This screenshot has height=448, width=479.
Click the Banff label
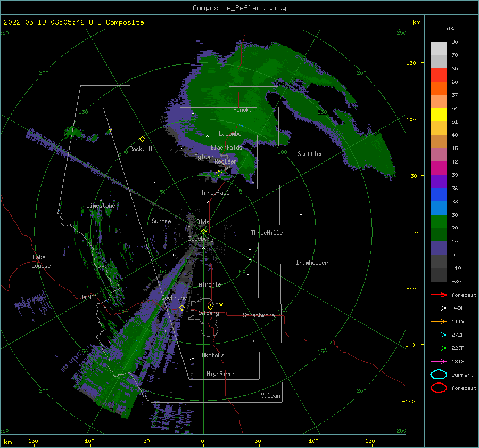click(x=88, y=297)
